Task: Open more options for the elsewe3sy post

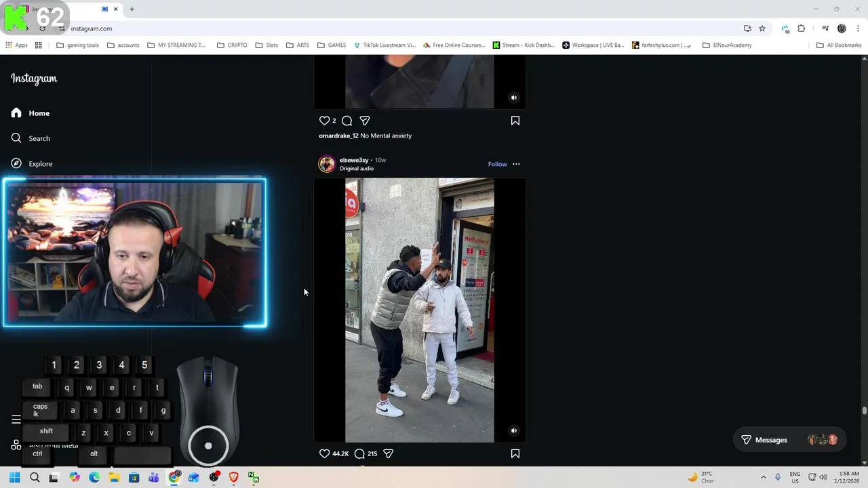Action: (516, 164)
